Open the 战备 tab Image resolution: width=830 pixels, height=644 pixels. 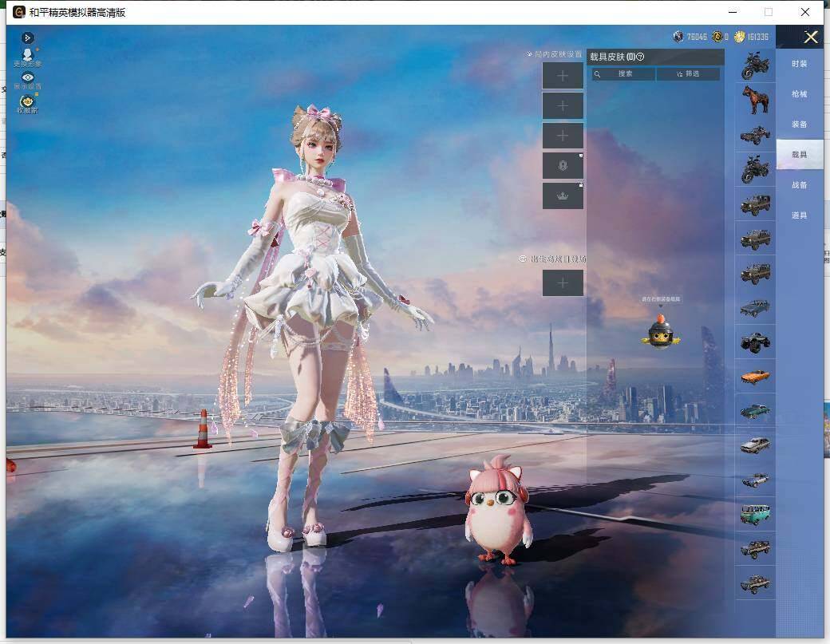tap(800, 185)
